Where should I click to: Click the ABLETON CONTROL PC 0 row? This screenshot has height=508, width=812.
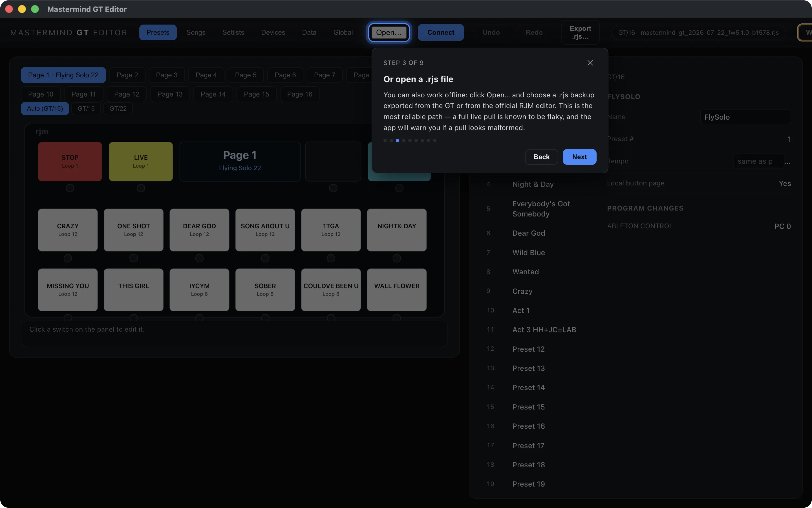tap(699, 226)
